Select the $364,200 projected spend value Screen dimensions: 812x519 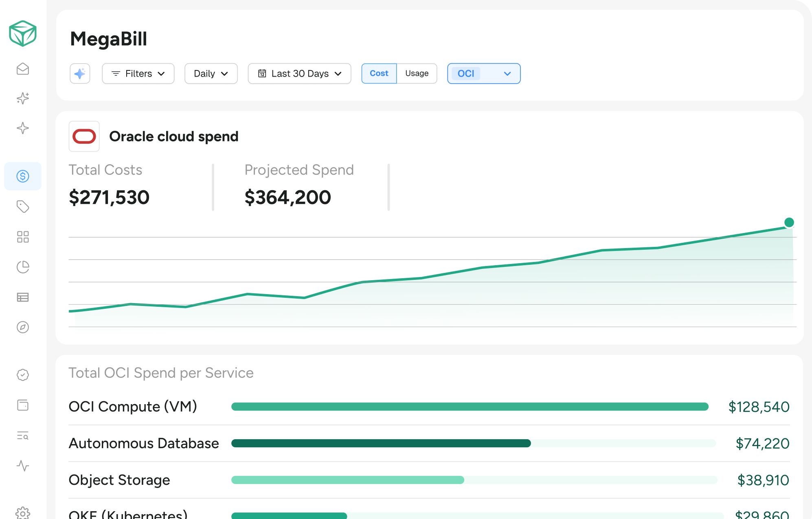[x=288, y=198]
